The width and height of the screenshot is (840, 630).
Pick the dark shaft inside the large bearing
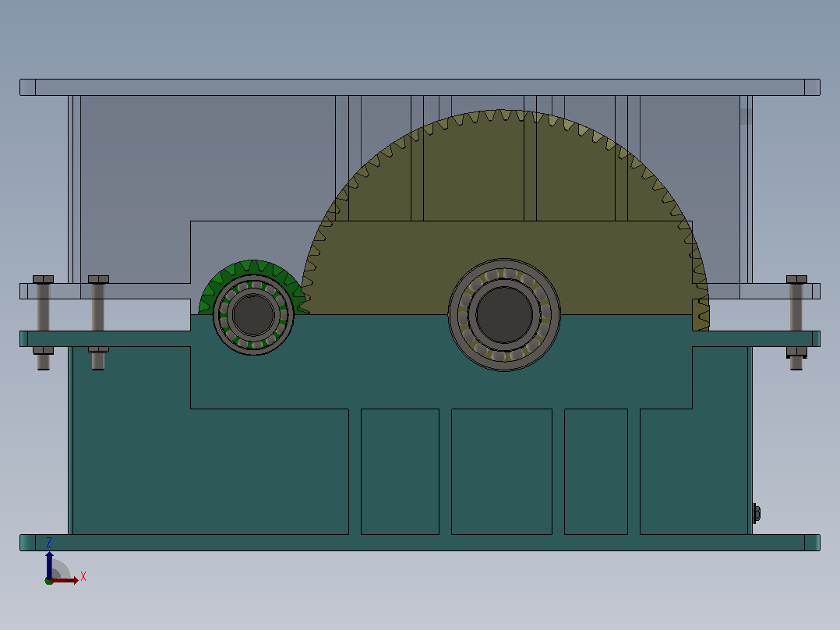504,314
